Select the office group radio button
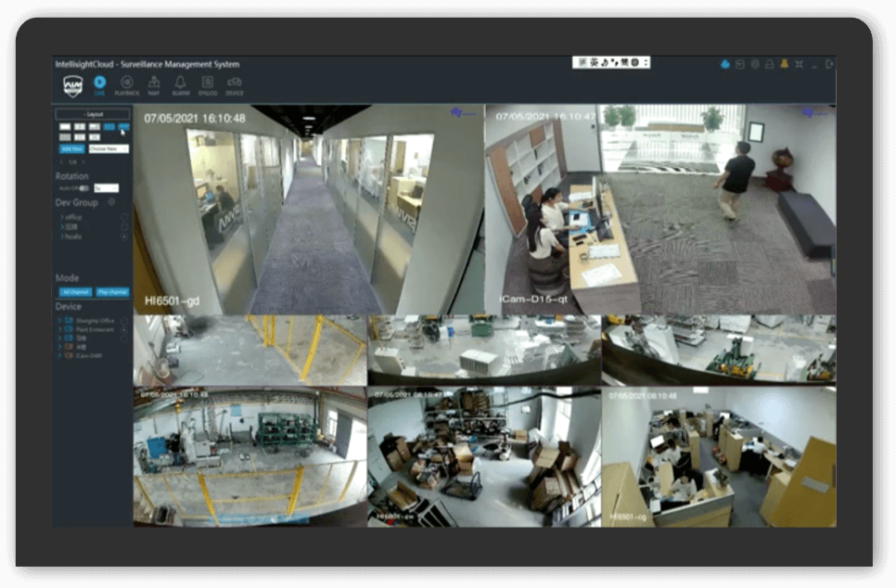 tap(124, 217)
